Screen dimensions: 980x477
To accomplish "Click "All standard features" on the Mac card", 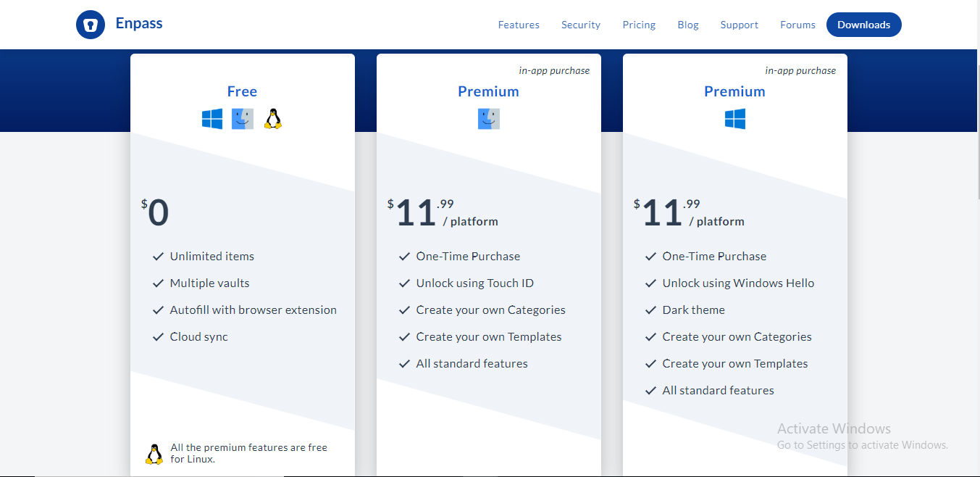I will click(x=472, y=364).
